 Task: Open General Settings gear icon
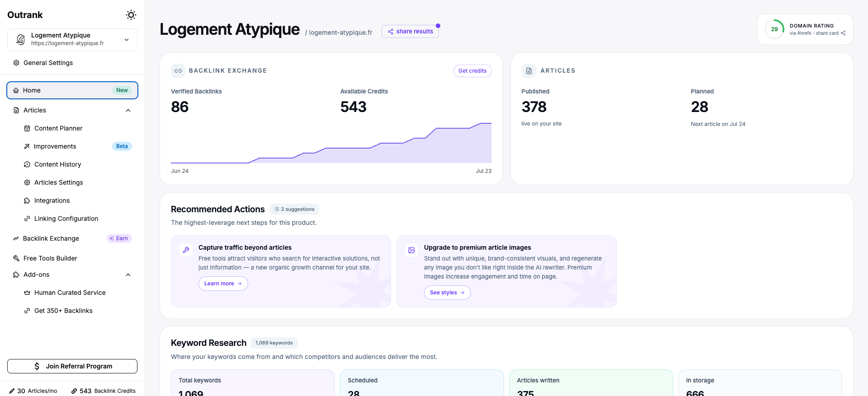click(16, 63)
